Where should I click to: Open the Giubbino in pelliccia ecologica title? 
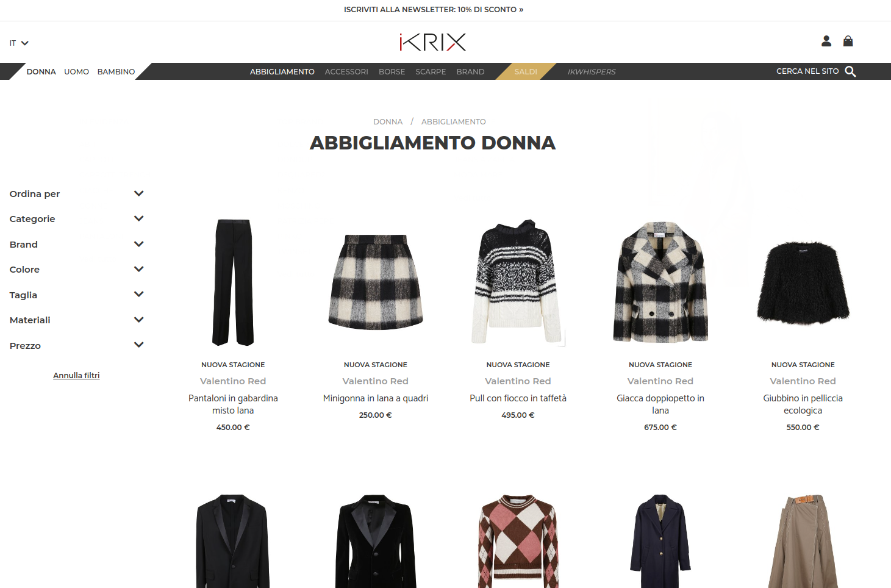click(803, 404)
